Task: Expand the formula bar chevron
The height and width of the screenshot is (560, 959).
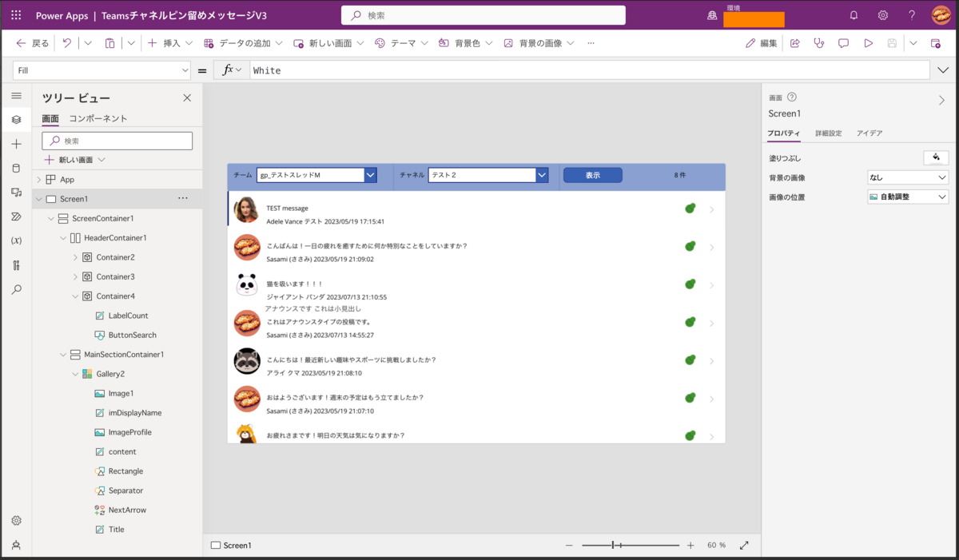Action: pyautogui.click(x=943, y=70)
